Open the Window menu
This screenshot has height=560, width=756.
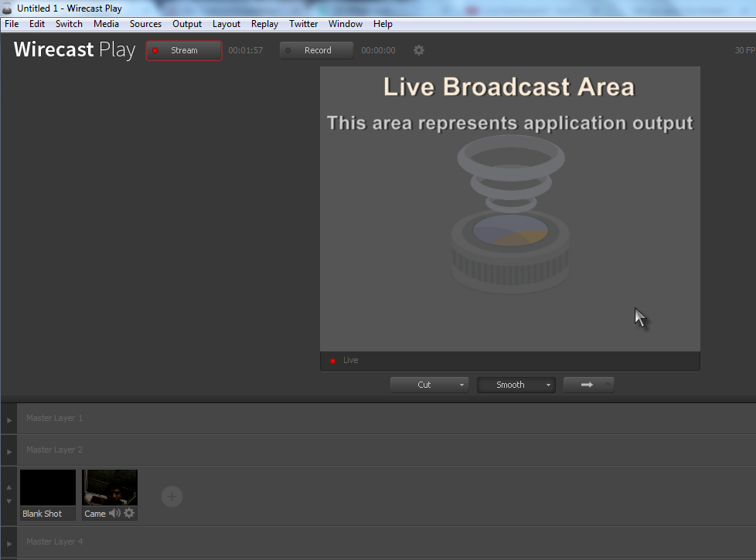pyautogui.click(x=346, y=24)
